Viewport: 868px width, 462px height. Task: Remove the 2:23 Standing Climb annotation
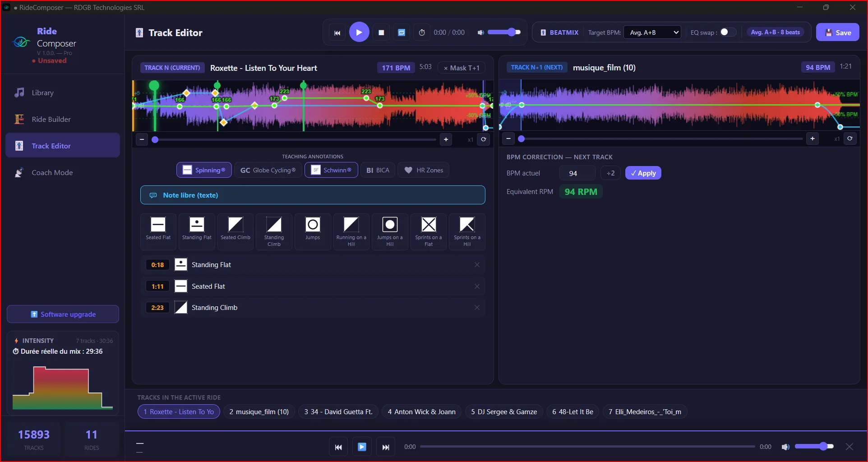pos(477,308)
